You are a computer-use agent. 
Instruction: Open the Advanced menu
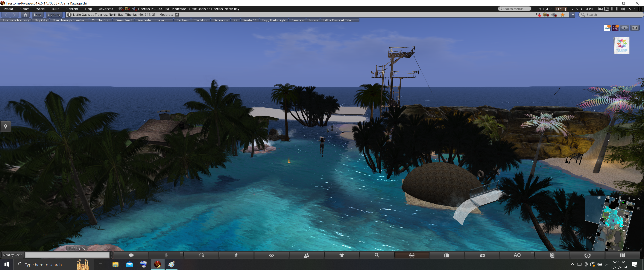point(106,9)
